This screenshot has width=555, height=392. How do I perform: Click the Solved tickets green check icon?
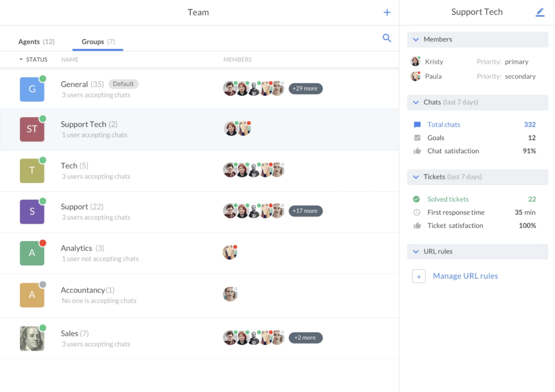coord(416,199)
